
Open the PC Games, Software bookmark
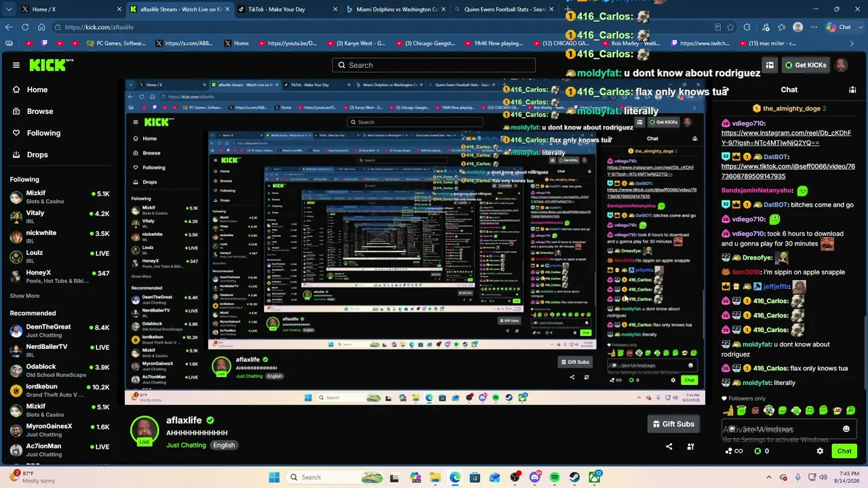[117, 43]
